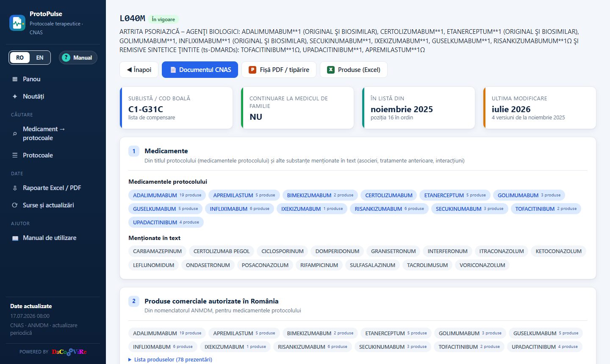Select the LEFLUNOMIDUM chip
This screenshot has width=610, height=364.
(x=153, y=265)
